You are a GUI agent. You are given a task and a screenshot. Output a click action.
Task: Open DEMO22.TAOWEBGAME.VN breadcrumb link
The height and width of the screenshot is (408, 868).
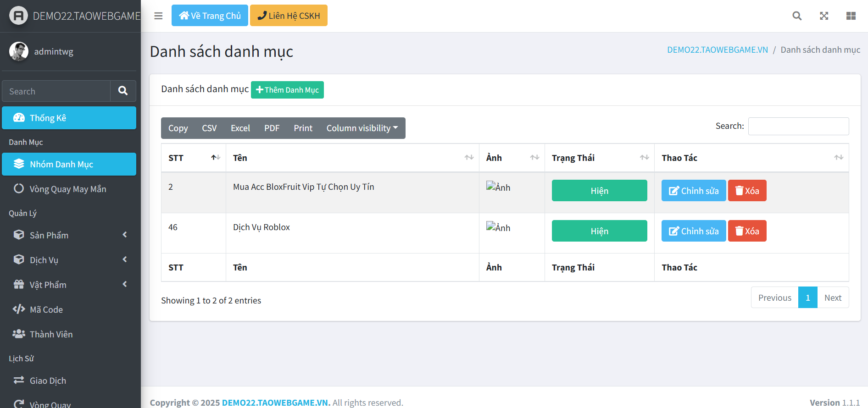(x=718, y=50)
